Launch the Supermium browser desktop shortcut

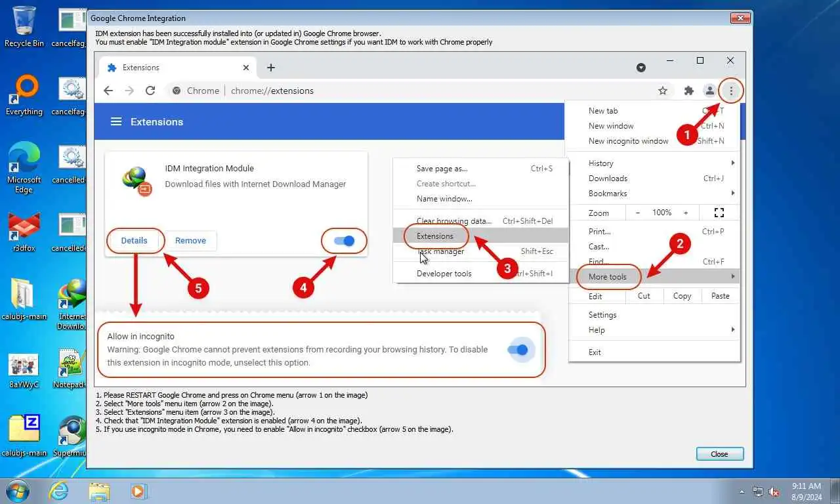click(x=70, y=436)
